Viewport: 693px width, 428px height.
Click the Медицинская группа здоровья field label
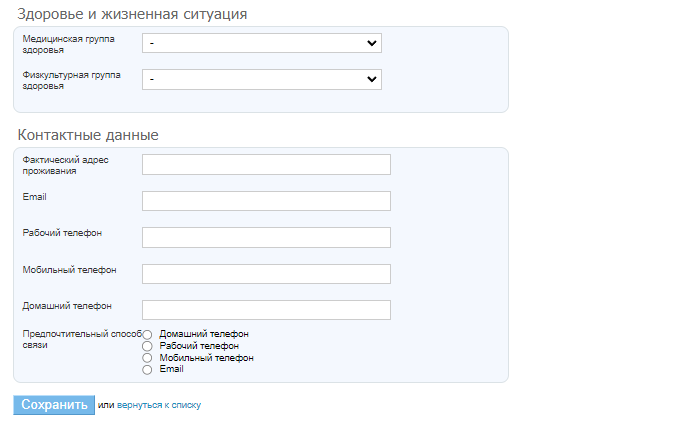tap(68, 43)
